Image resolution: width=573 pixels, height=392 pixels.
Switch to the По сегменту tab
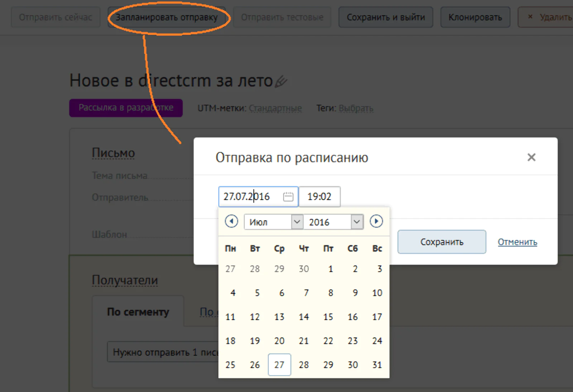coord(138,312)
